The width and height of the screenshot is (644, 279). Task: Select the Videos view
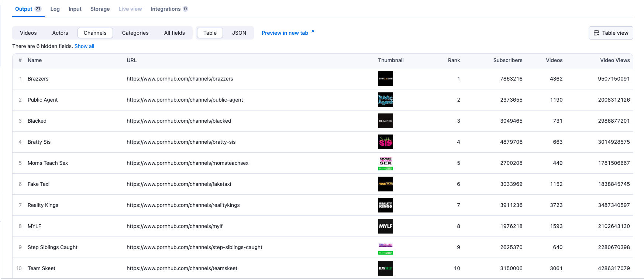tap(28, 33)
